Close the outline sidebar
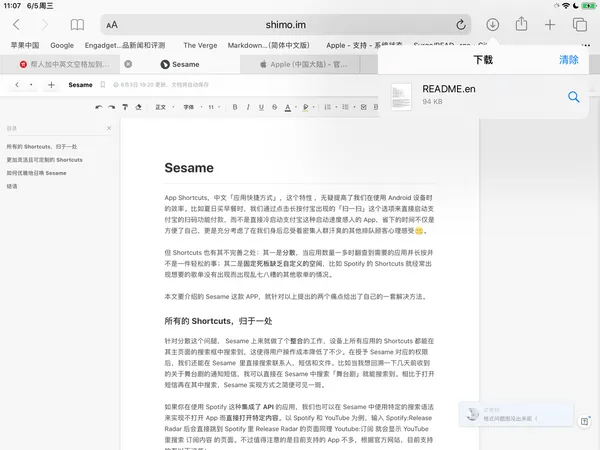The image size is (600, 450). pos(109,128)
